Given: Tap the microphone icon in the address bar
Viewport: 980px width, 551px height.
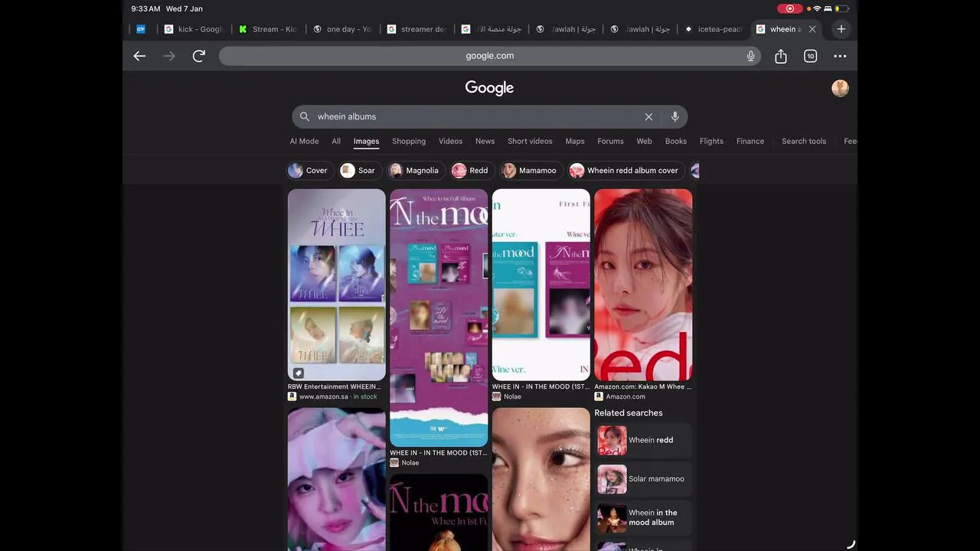Looking at the screenshot, I should pos(750,56).
